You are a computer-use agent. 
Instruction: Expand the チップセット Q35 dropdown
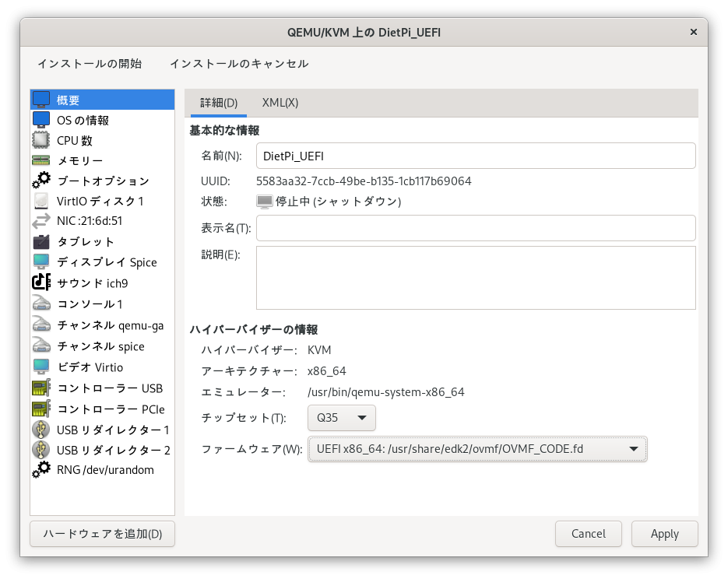(x=342, y=418)
